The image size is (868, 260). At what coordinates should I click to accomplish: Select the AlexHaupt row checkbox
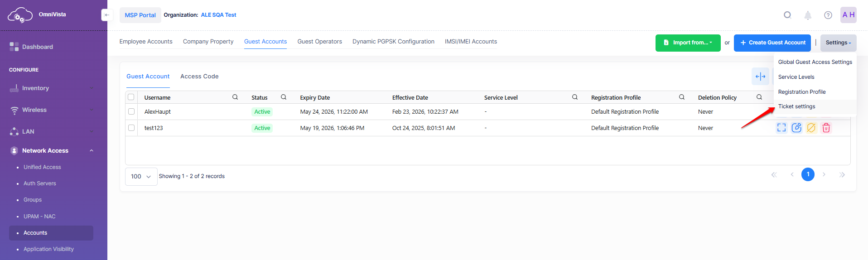tap(131, 111)
